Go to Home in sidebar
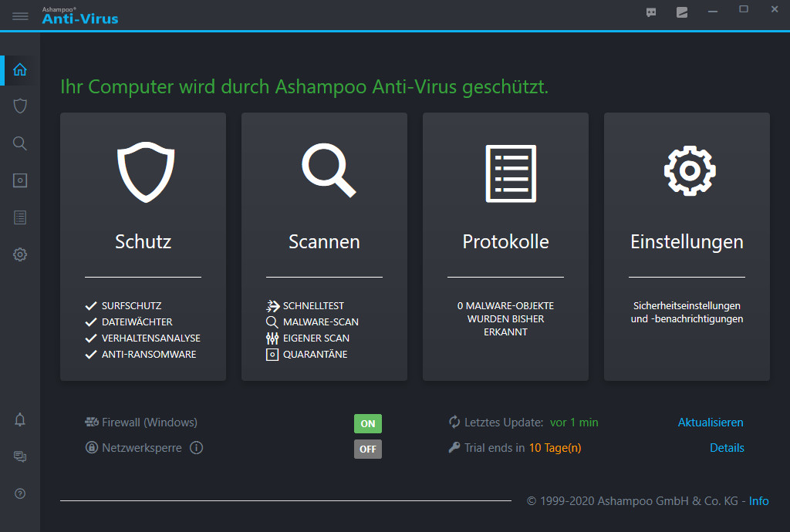790x532 pixels. (20, 69)
